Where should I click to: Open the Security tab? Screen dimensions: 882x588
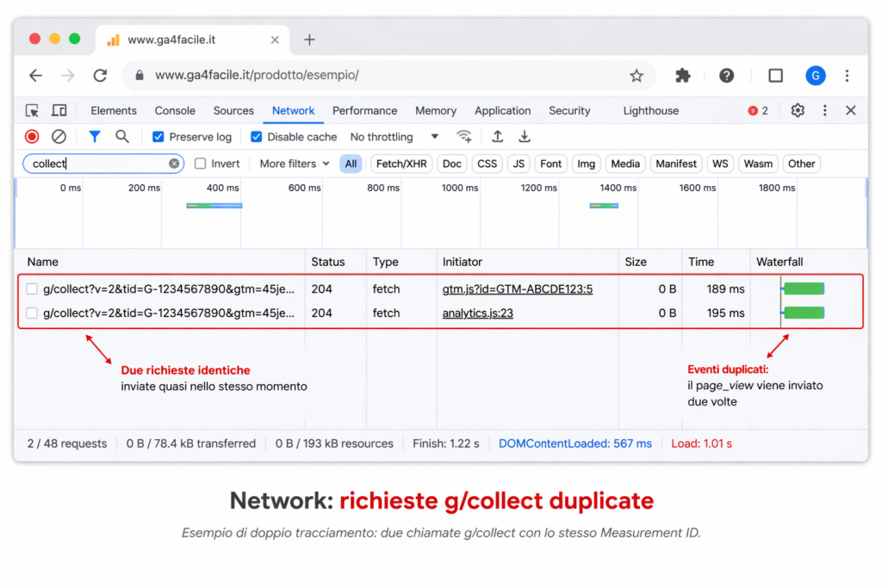(569, 111)
